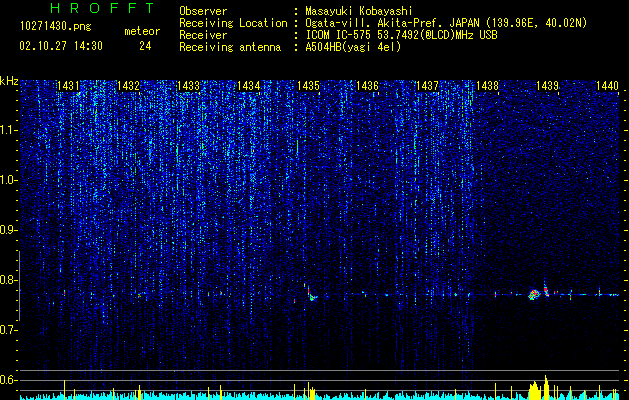This screenshot has height=400, width=629.
Task: Click the meteor count value 24
Action: [x=145, y=46]
